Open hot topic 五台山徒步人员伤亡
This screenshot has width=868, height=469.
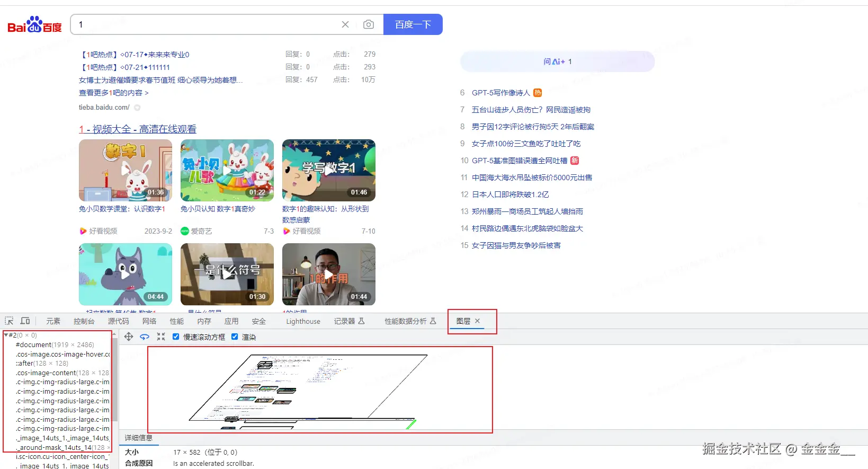531,110
